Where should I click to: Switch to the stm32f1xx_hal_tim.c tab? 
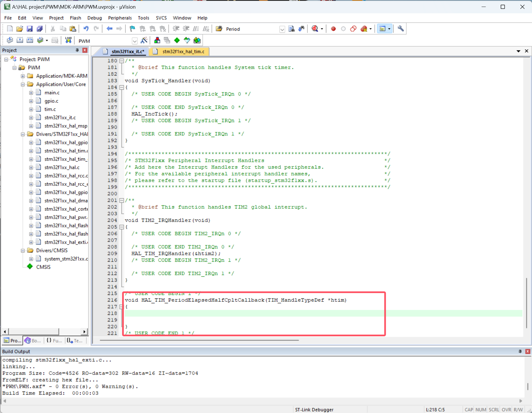[x=183, y=51]
